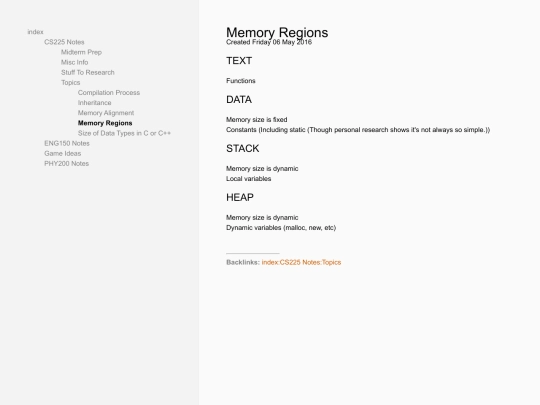The width and height of the screenshot is (540, 405).
Task: Click the Memory Regions page title
Action: tap(277, 32)
